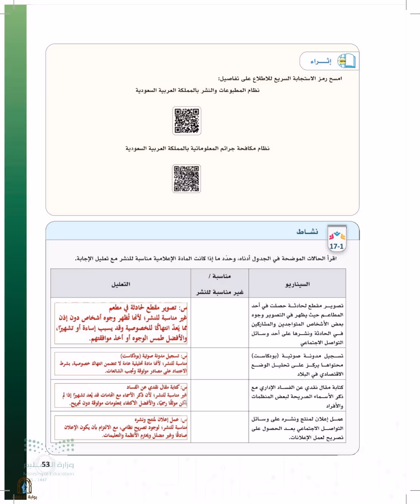Click the مناسبة / غير مناسبة للنشر header
The height and width of the screenshot is (504, 420).
(x=220, y=283)
